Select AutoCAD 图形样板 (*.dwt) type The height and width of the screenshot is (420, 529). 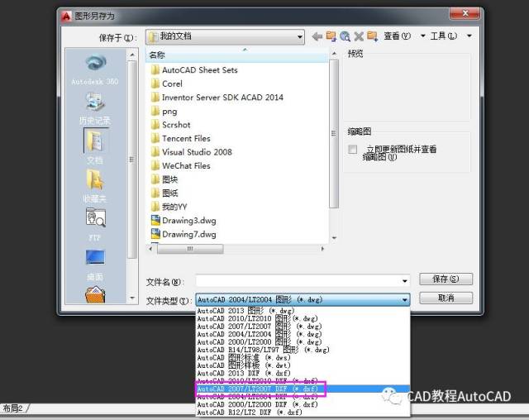303,365
